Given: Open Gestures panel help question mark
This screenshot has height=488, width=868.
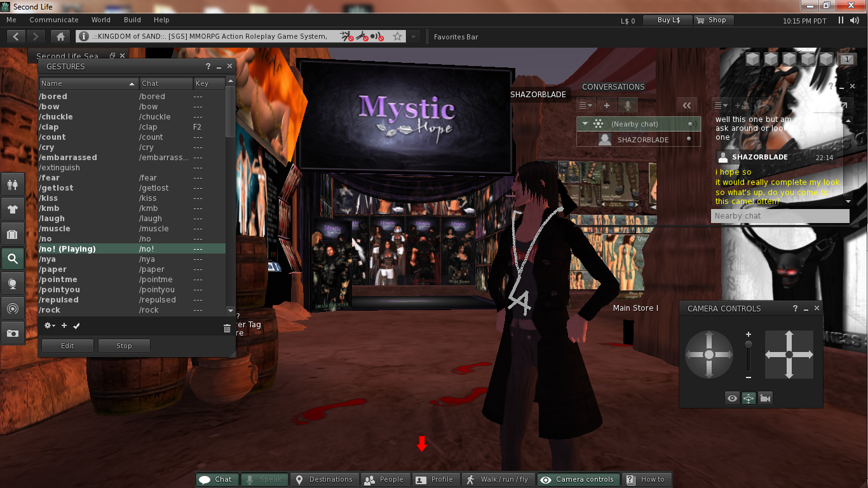Looking at the screenshot, I should click(208, 67).
